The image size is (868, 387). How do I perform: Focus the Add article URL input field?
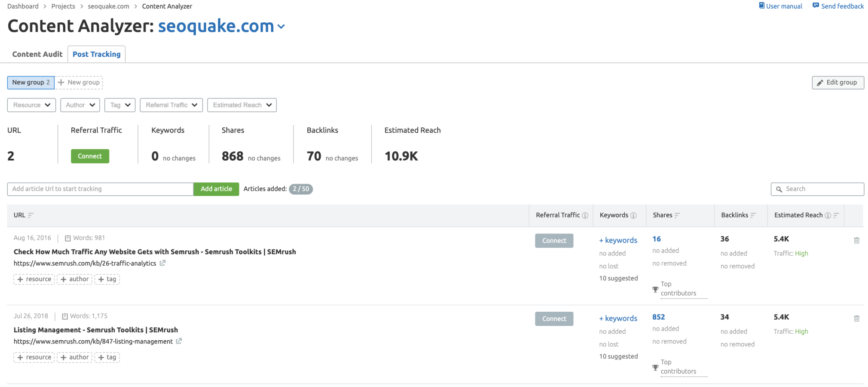coord(100,189)
